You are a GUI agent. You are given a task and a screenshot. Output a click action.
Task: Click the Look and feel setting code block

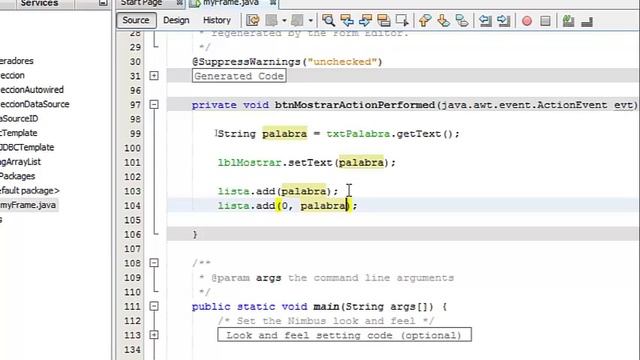[x=344, y=335]
